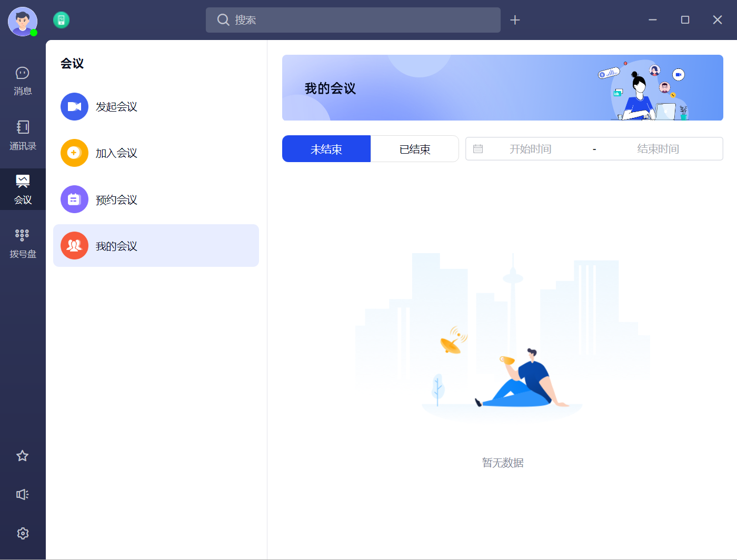The height and width of the screenshot is (560, 737).
Task: Open settings via the gear icon
Action: (x=22, y=533)
